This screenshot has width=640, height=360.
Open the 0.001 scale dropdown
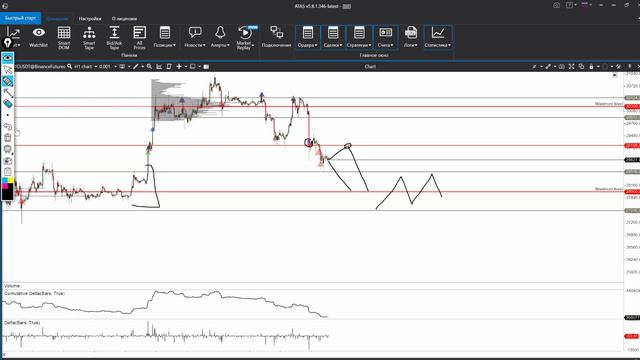click(108, 66)
